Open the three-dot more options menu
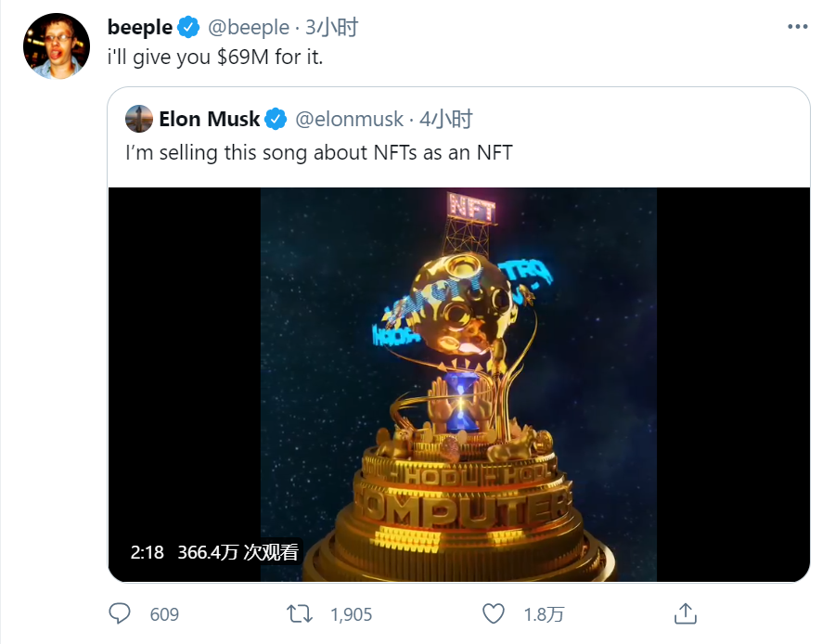Image resolution: width=822 pixels, height=644 pixels. [797, 27]
